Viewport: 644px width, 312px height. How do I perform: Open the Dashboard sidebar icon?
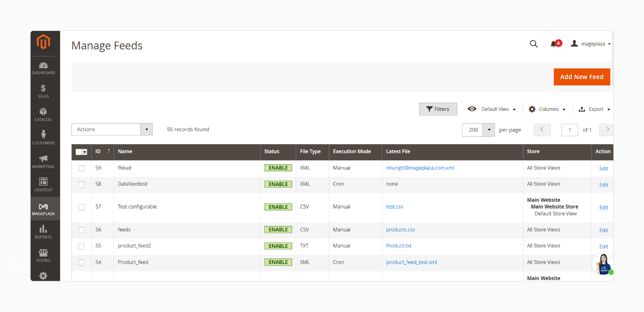coord(43,66)
